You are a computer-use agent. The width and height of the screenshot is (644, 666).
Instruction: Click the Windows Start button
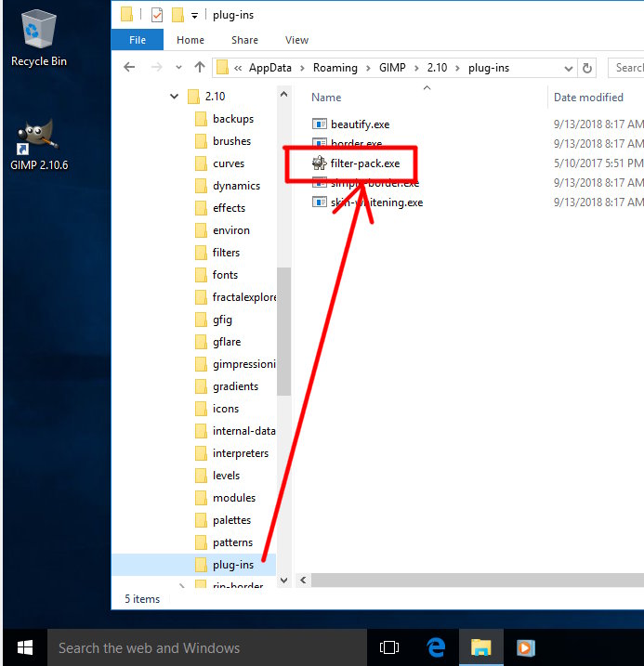(25, 647)
